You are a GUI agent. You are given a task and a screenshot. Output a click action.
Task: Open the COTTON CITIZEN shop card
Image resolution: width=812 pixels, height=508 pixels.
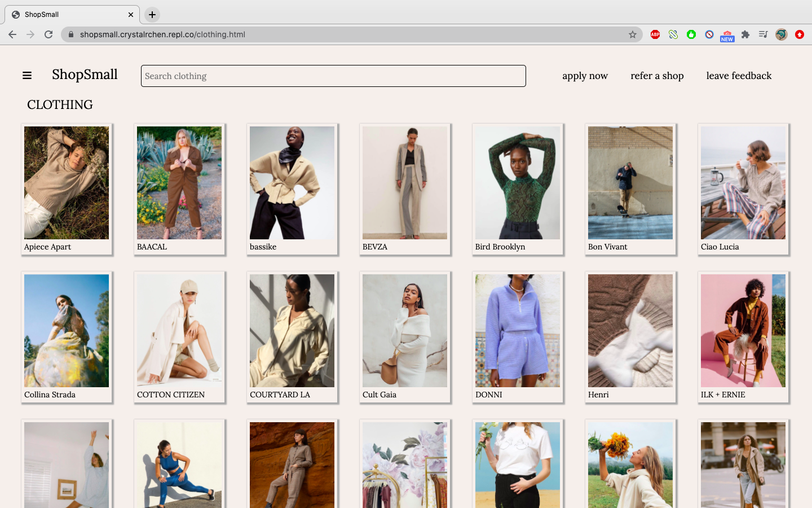click(179, 337)
